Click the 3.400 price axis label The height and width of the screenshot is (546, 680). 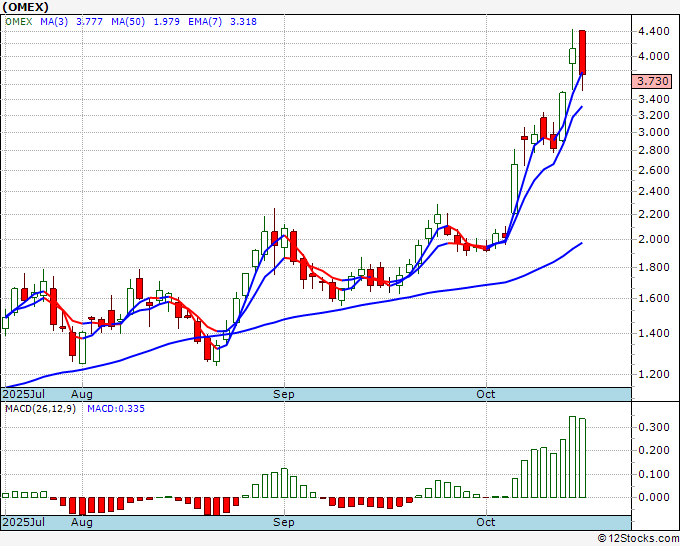654,99
